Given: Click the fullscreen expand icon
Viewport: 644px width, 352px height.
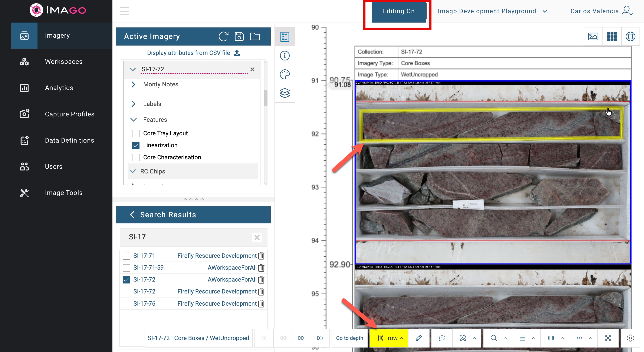Looking at the screenshot, I should (608, 338).
